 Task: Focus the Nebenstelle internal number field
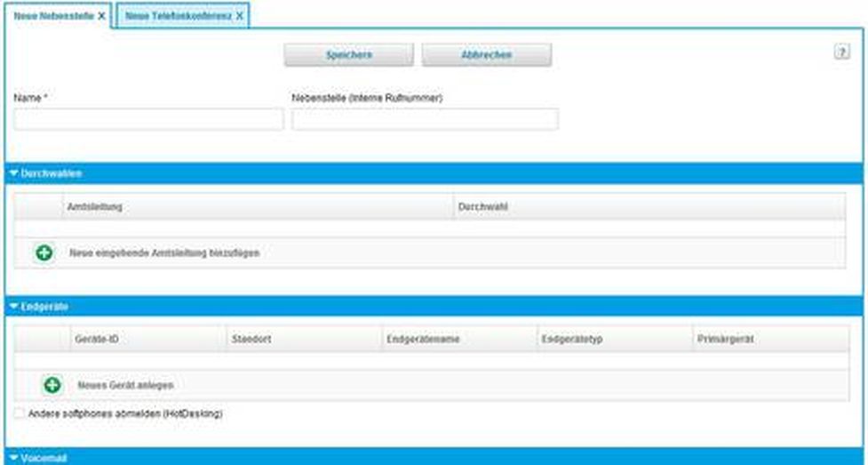coord(426,119)
